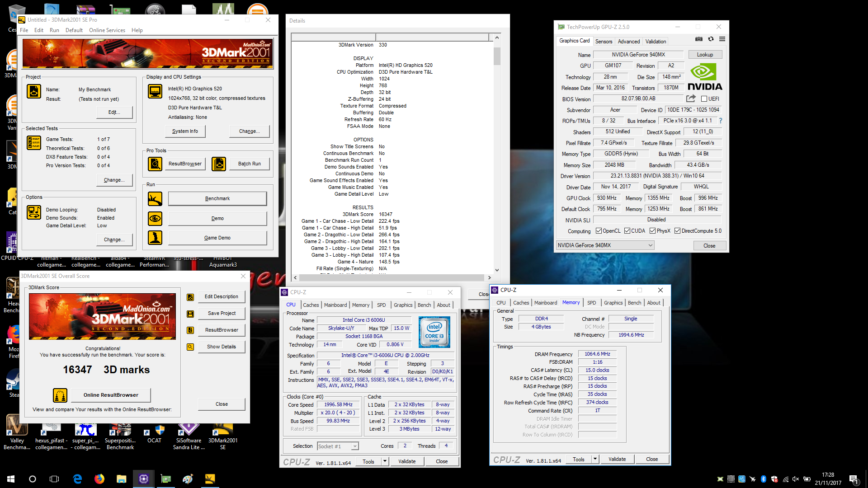Open the Windows Start menu

point(11,479)
